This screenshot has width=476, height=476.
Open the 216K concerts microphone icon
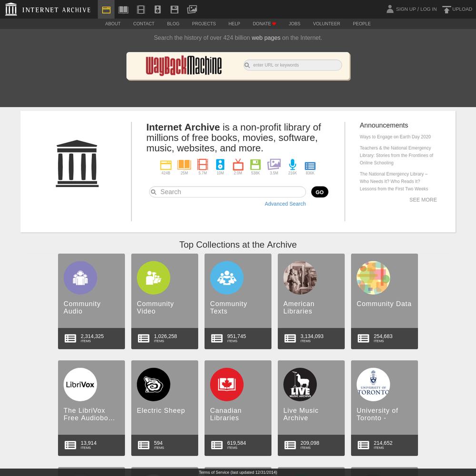click(292, 165)
